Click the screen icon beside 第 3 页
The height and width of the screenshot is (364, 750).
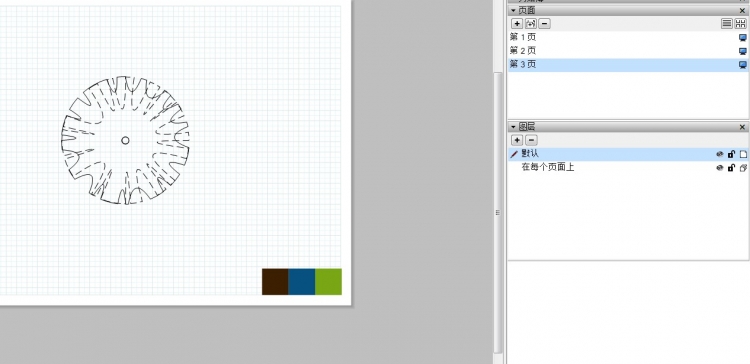(742, 65)
